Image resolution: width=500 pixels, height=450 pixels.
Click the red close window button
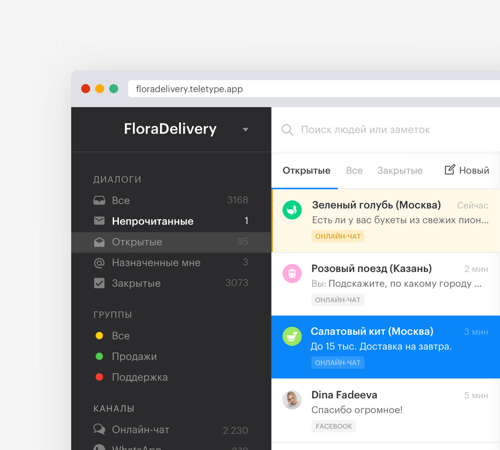[x=86, y=89]
